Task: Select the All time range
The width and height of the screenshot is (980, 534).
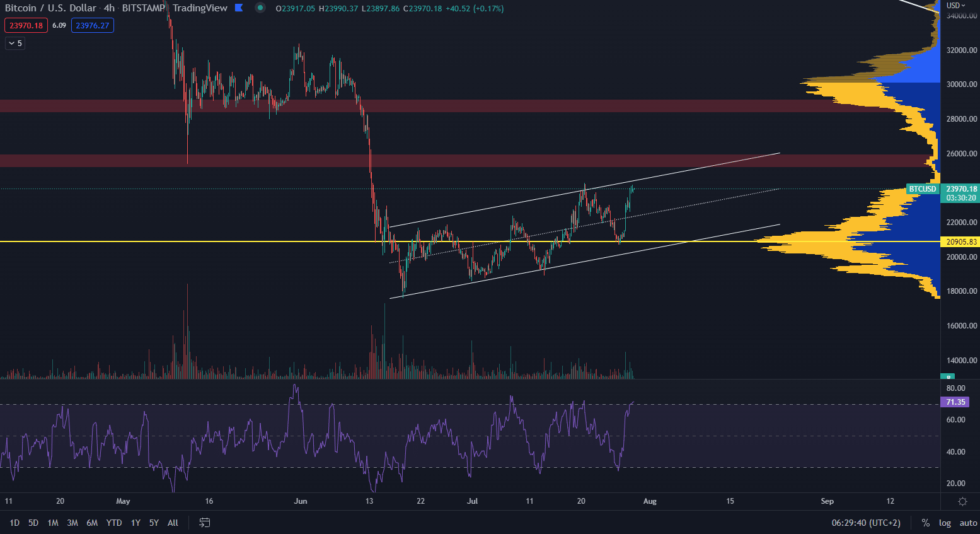Action: (173, 523)
